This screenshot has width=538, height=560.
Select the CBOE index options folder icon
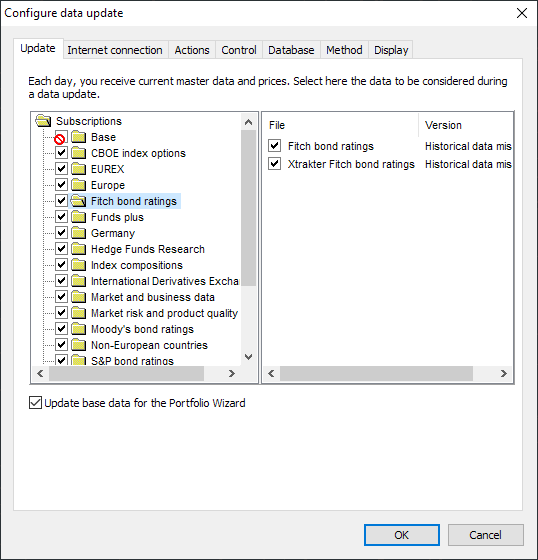click(79, 153)
